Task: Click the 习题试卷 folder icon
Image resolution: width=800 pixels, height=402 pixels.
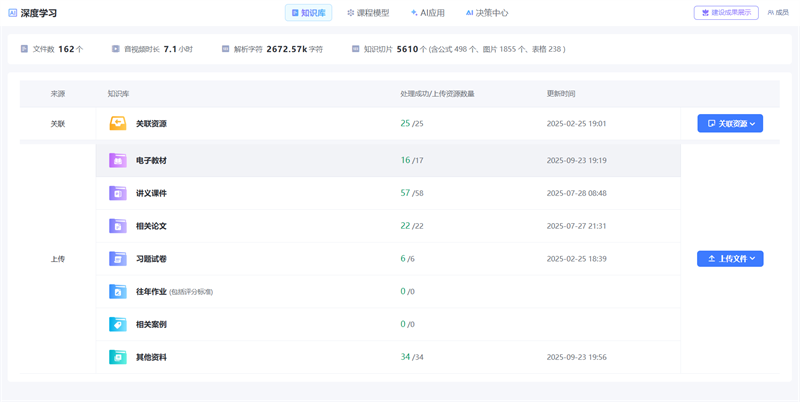Action: tap(117, 259)
